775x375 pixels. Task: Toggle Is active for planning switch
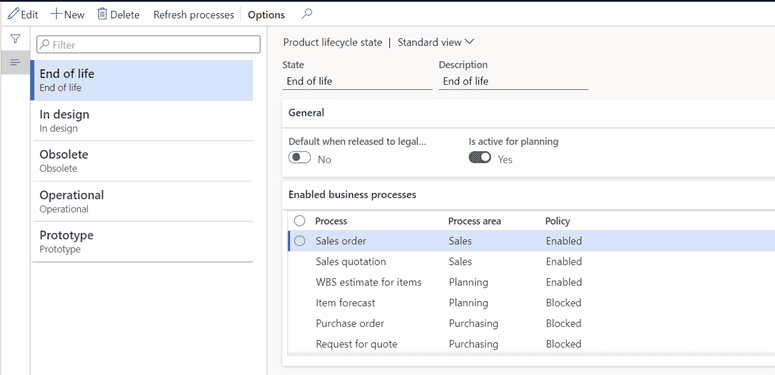click(480, 158)
